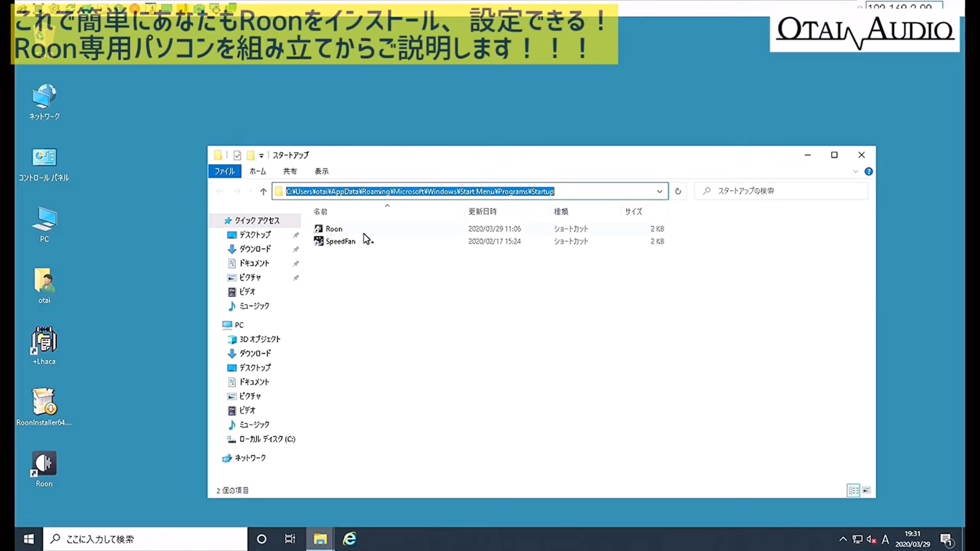980x551 pixels.
Task: Launch Internet Explorer from taskbar
Action: [350, 539]
